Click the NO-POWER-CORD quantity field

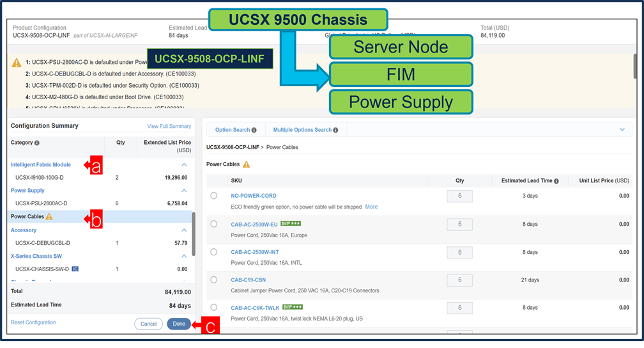(459, 196)
